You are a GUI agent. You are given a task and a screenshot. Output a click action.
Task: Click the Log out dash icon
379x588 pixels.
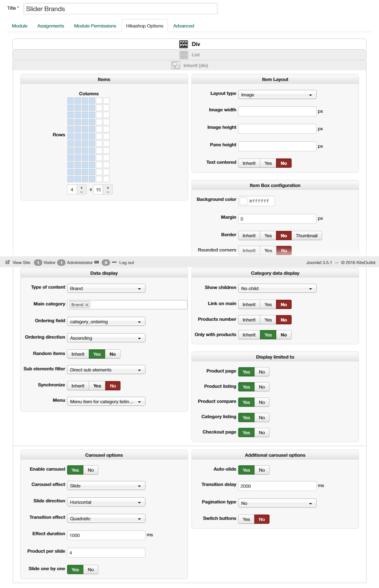114,262
